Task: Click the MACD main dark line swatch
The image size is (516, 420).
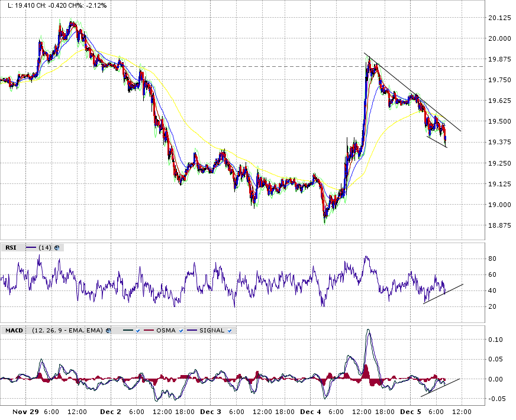Action: click(x=128, y=331)
